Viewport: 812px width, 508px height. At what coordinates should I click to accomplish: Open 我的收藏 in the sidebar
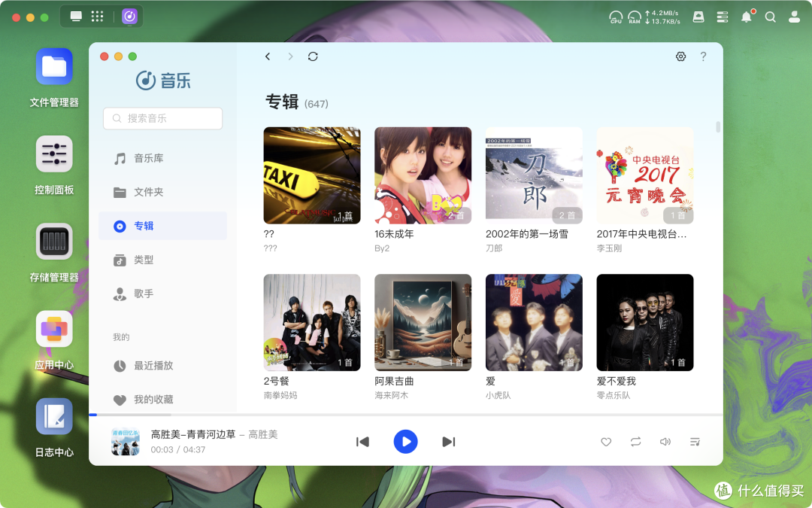(x=162, y=399)
